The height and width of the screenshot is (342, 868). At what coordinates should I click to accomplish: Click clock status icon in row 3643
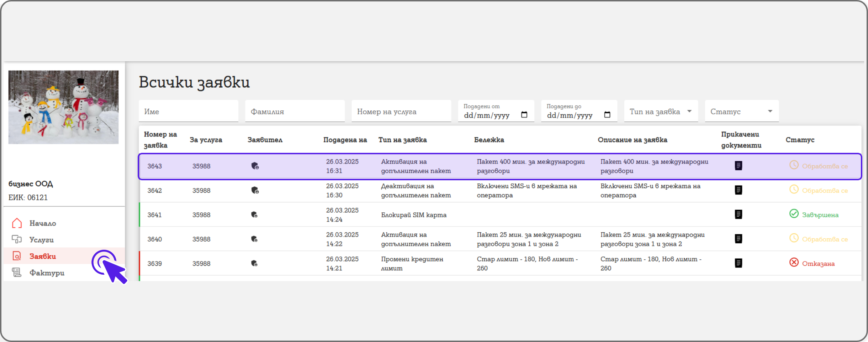(x=794, y=165)
